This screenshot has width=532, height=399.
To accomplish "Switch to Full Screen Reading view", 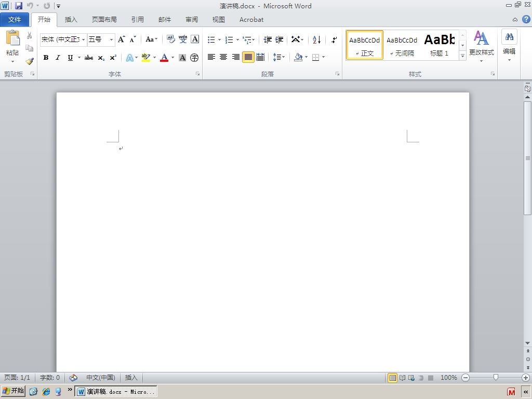I will point(403,378).
